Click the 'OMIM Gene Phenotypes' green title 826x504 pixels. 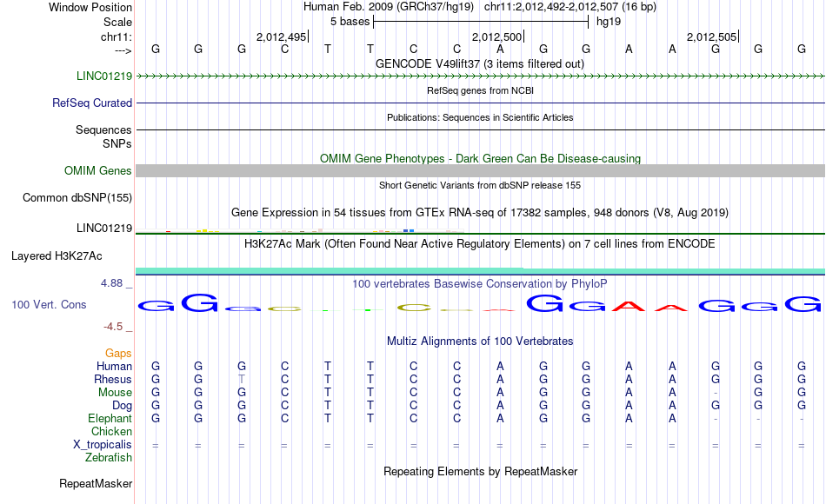[481, 158]
